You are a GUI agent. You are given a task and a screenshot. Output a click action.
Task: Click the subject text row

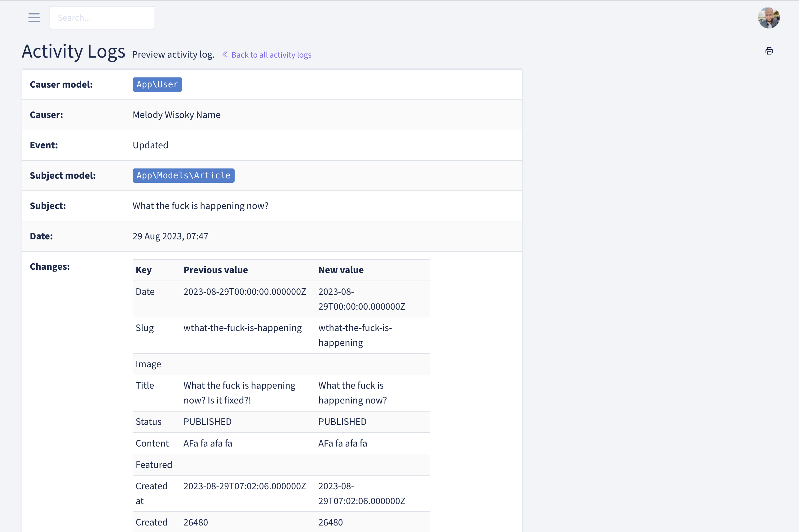coord(200,206)
